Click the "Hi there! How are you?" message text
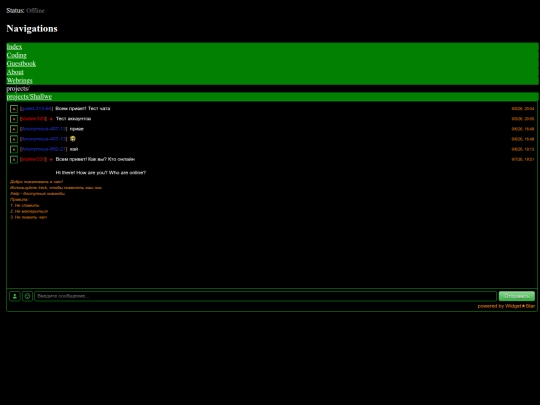Viewport: 540px width, 405px height. point(101,173)
